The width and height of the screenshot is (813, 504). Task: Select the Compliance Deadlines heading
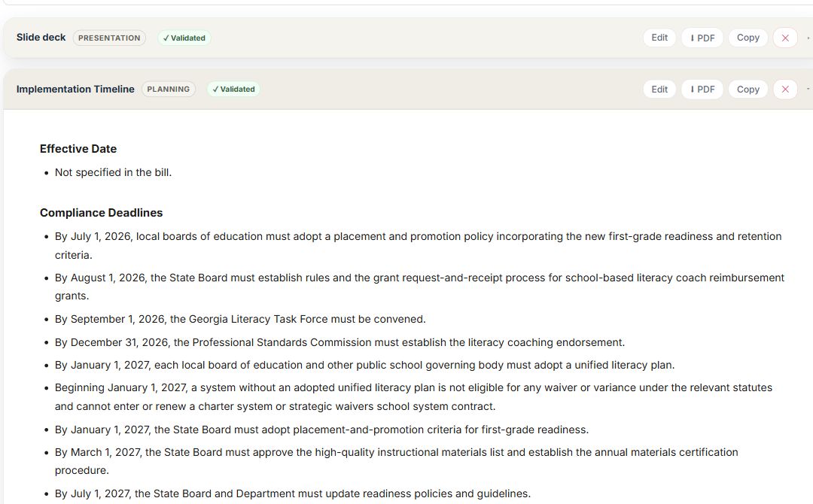point(101,213)
